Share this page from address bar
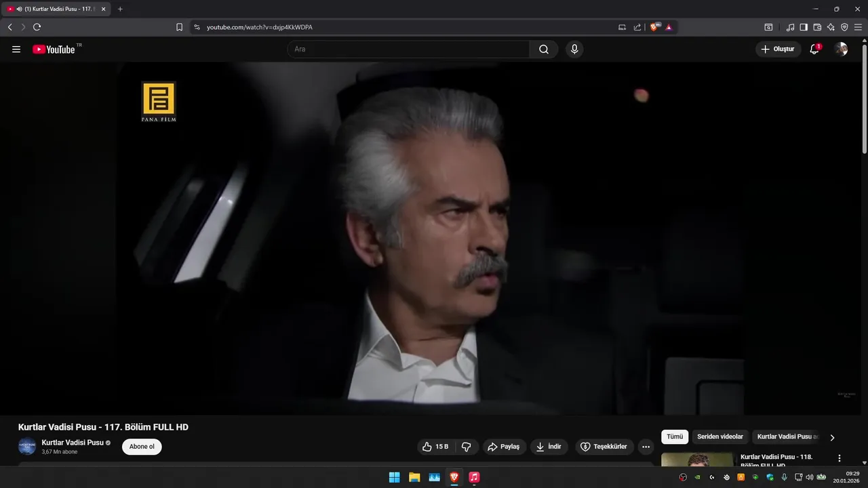The height and width of the screenshot is (488, 868). click(x=637, y=27)
